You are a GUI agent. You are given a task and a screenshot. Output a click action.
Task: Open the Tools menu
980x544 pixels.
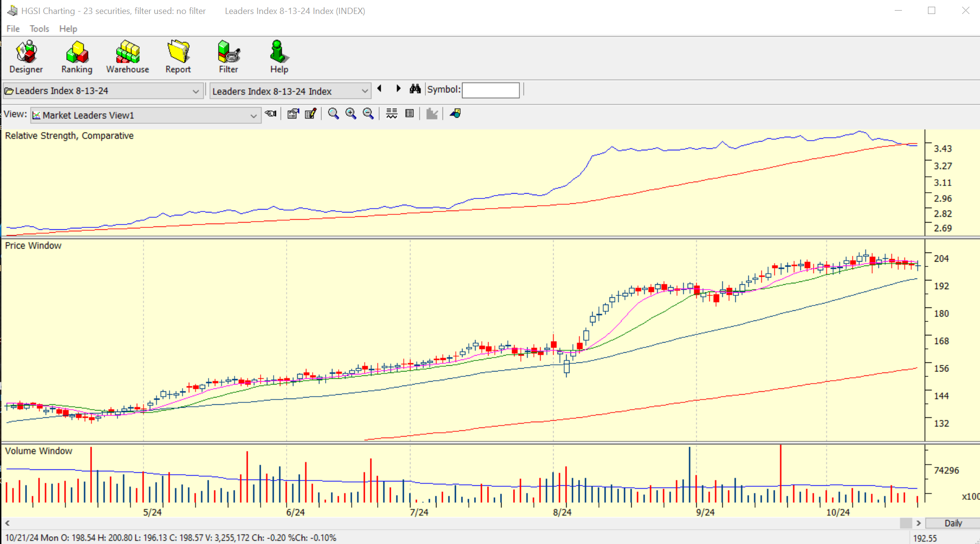(x=39, y=29)
